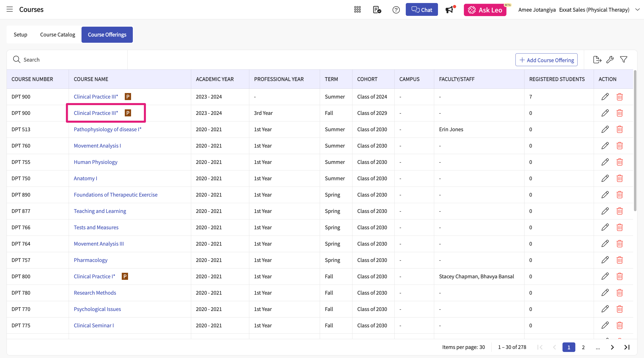Click the pagination ellipsis for more pages
Viewport: 644px width, 358px height.
pyautogui.click(x=598, y=347)
